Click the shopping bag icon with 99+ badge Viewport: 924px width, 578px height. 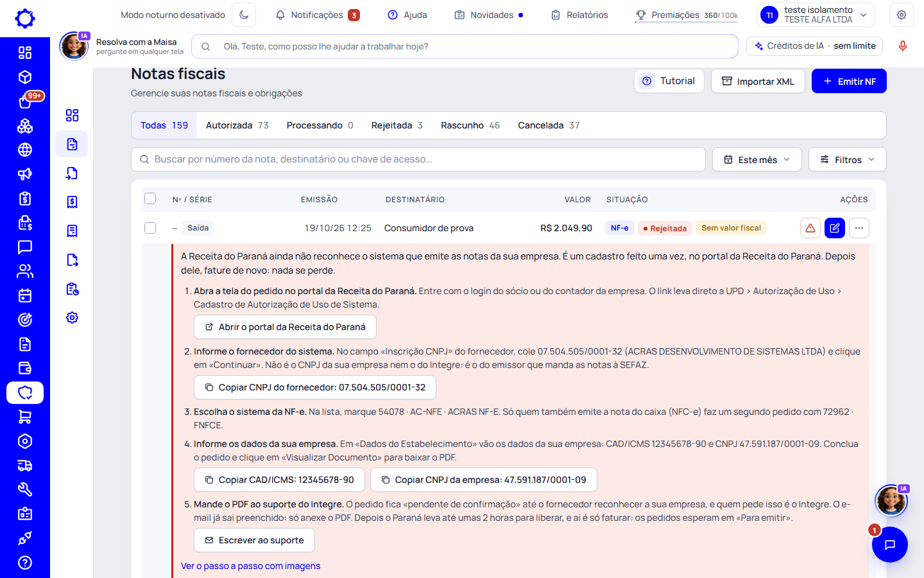pos(25,101)
